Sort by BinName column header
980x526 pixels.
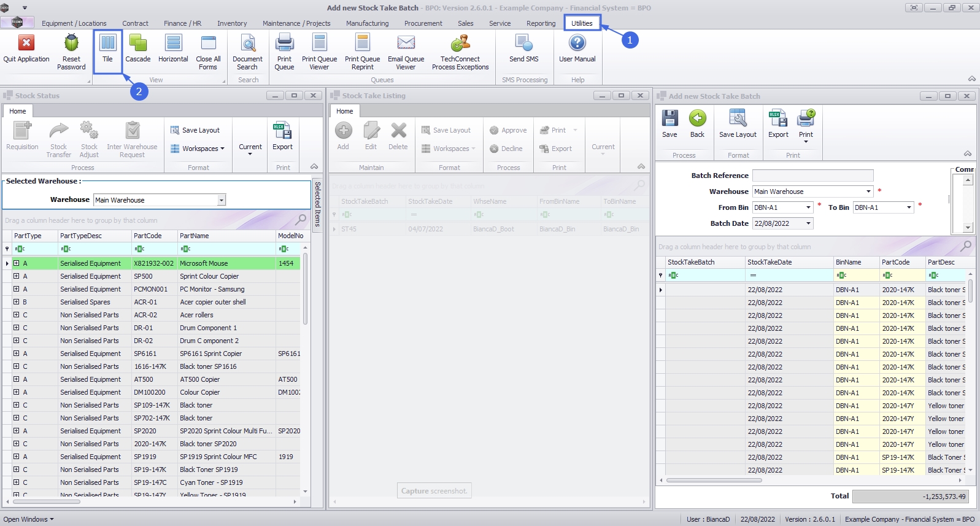[856, 262]
